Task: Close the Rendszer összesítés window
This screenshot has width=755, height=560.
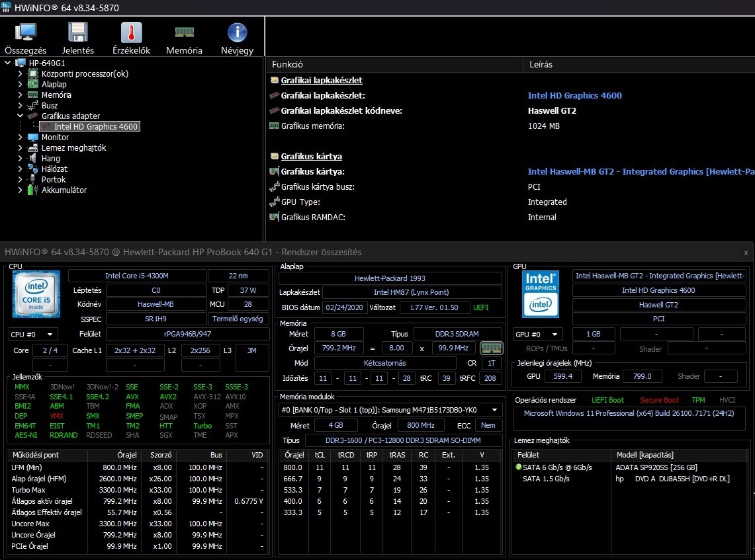Action: 746,253
